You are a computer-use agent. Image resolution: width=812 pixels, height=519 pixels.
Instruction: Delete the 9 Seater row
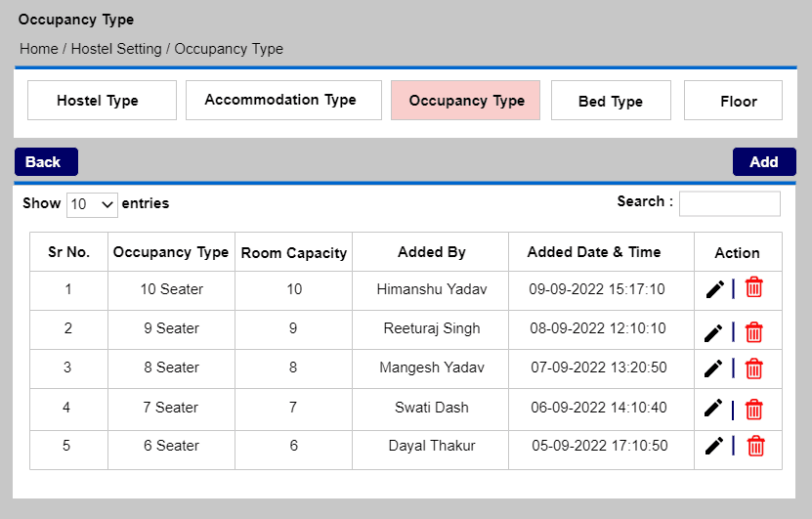tap(753, 332)
